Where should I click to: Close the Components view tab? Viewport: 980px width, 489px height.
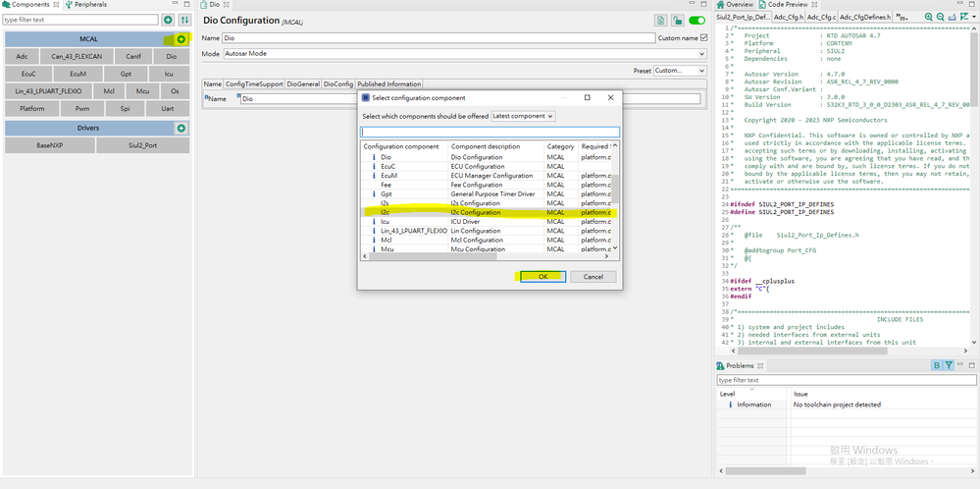click(x=56, y=4)
